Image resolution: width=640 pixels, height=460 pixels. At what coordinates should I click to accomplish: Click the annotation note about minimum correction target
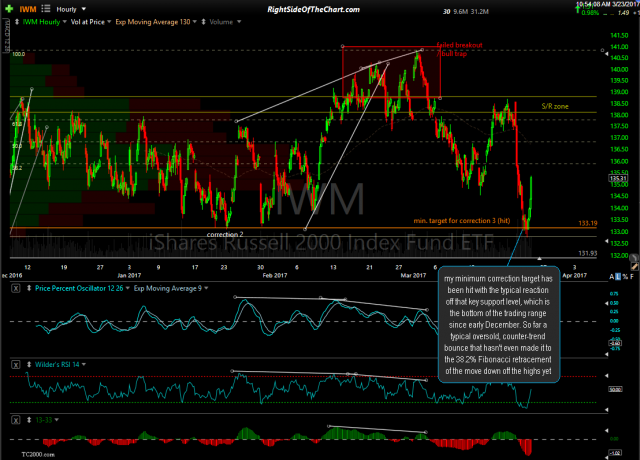[498, 325]
